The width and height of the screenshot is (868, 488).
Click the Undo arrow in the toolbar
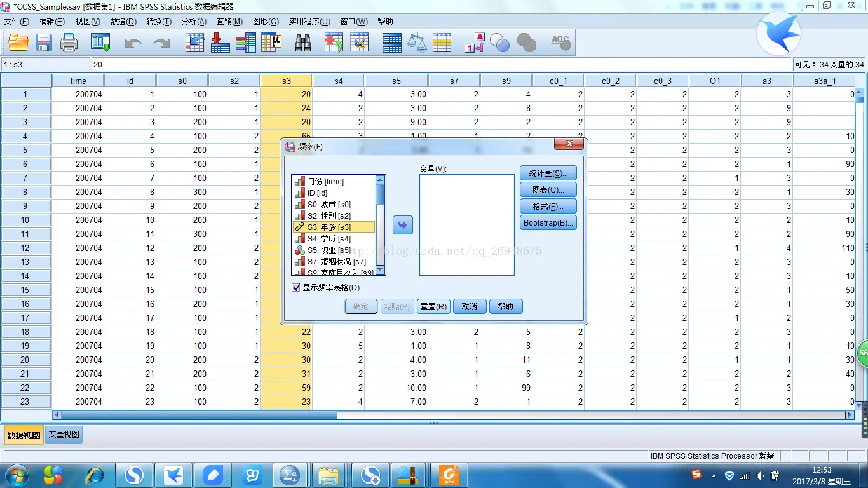point(133,43)
